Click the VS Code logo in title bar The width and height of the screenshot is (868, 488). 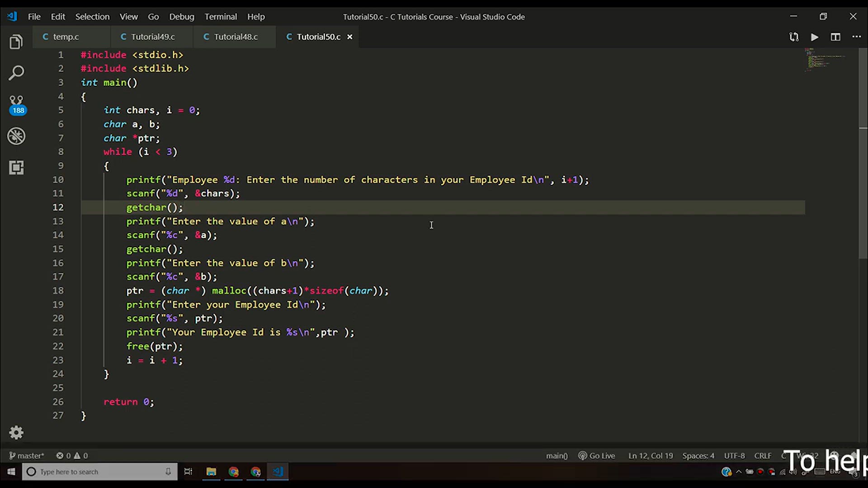[12, 17]
